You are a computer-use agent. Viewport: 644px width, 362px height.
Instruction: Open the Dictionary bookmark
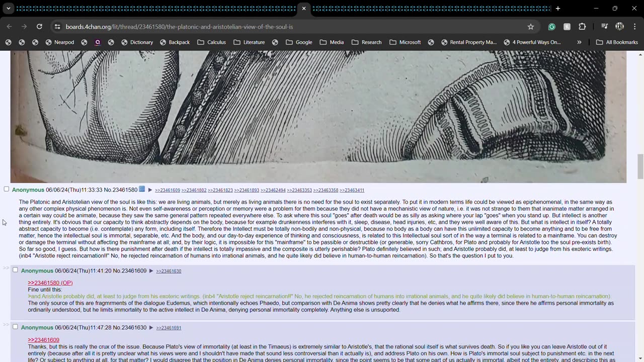(136, 42)
